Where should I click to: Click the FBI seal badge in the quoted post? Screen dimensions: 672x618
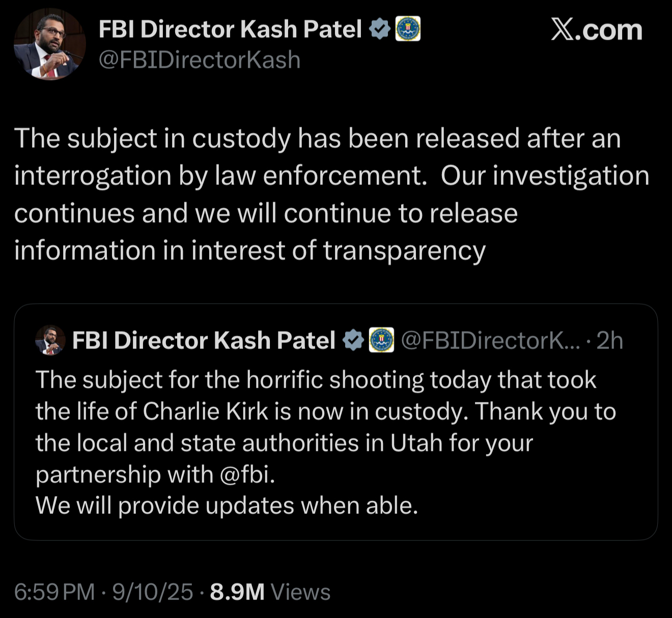point(381,340)
